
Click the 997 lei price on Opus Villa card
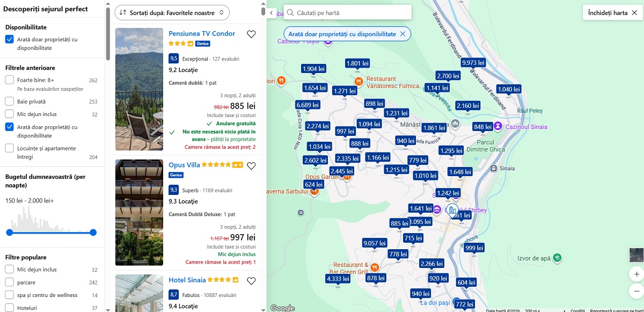click(x=243, y=237)
